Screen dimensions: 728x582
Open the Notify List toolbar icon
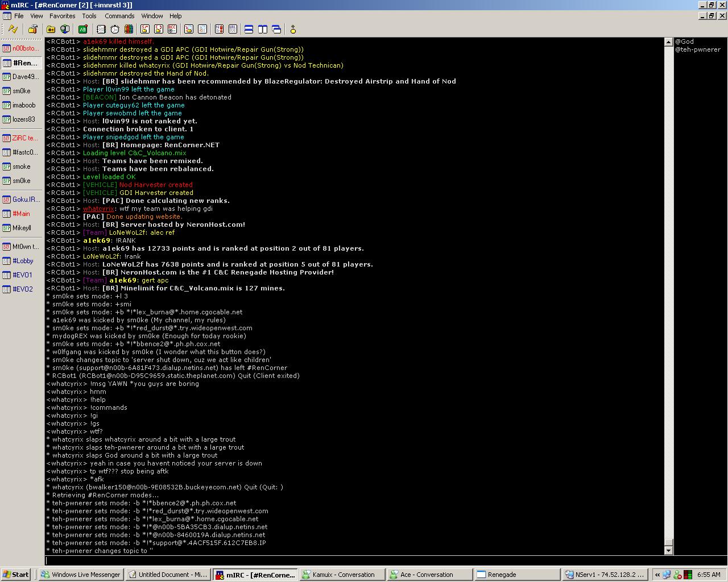click(x=219, y=29)
